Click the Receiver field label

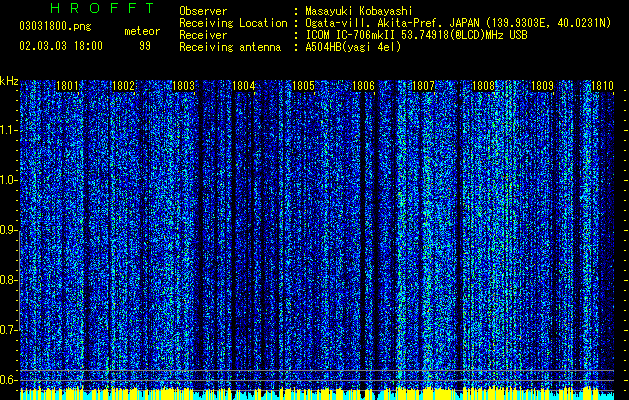[x=203, y=35]
